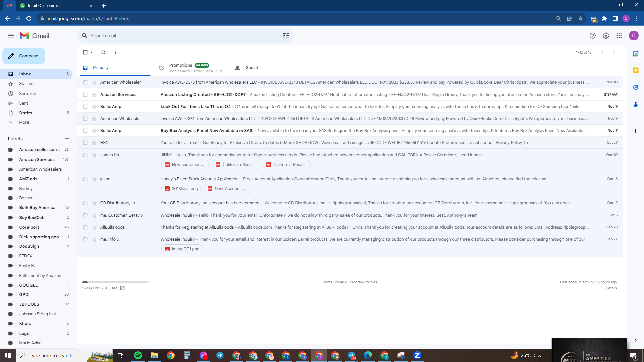
Task: Open the image001.png attachment chip
Action: pyautogui.click(x=182, y=249)
